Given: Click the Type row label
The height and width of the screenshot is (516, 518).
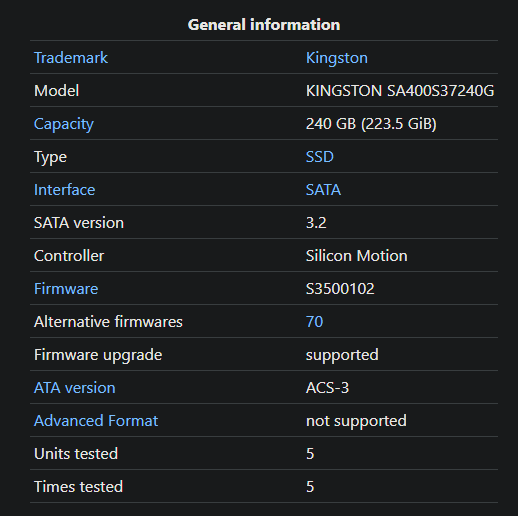Looking at the screenshot, I should [x=50, y=157].
